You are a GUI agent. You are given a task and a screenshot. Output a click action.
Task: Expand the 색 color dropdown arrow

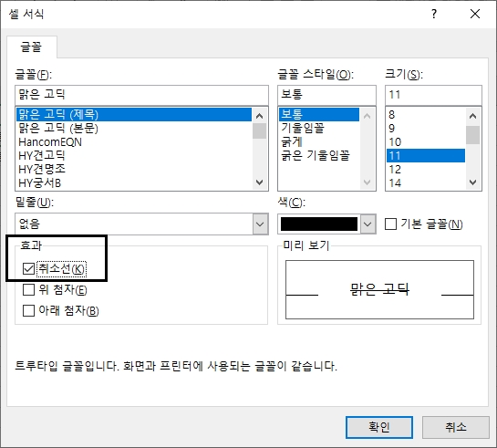[368, 224]
